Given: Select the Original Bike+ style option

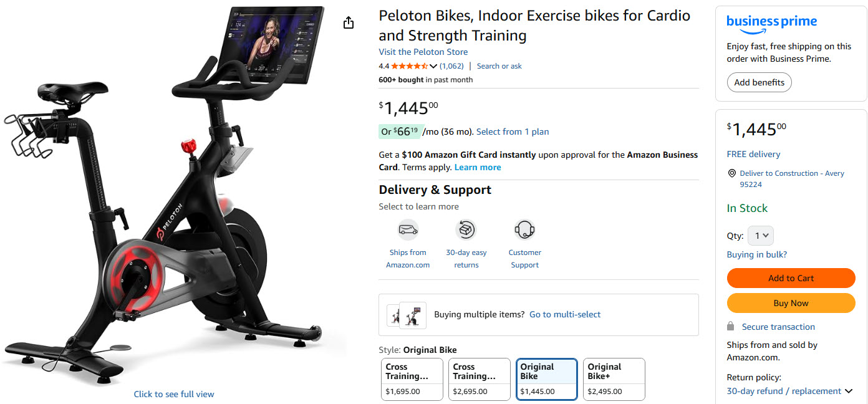Looking at the screenshot, I should [x=614, y=379].
